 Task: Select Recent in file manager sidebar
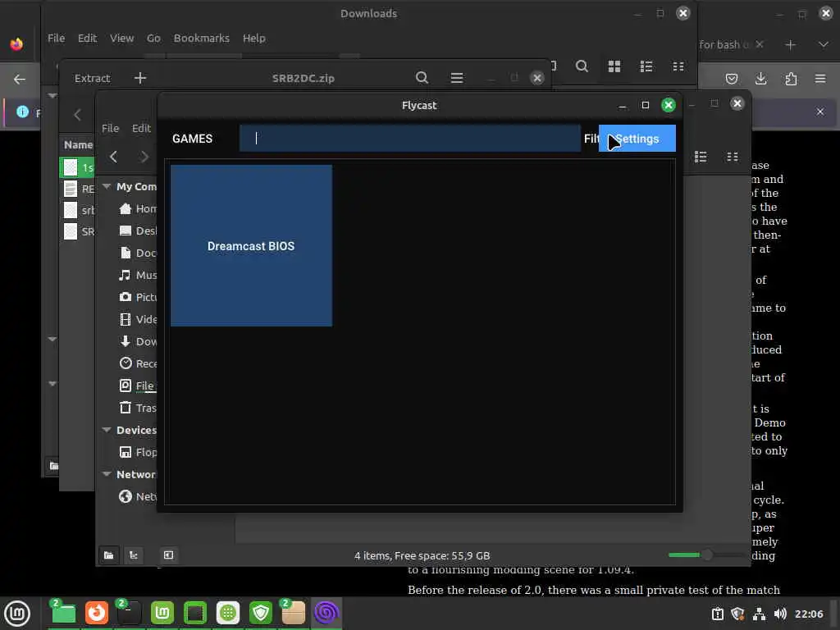138,363
